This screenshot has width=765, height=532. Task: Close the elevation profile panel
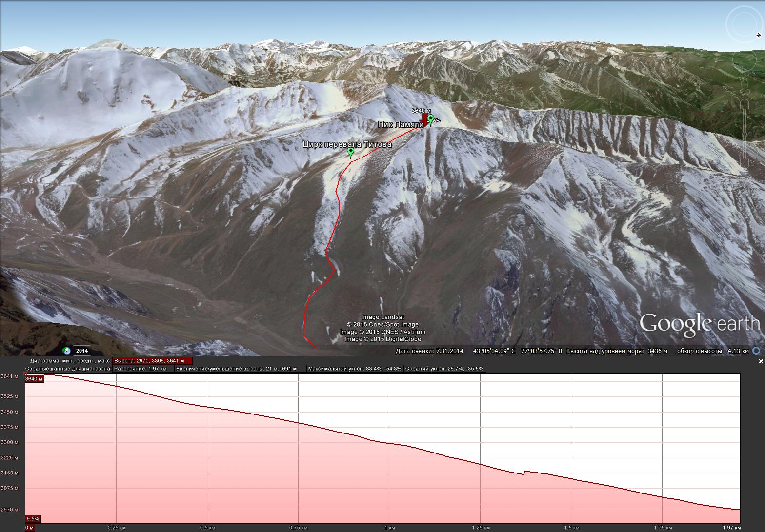761,361
